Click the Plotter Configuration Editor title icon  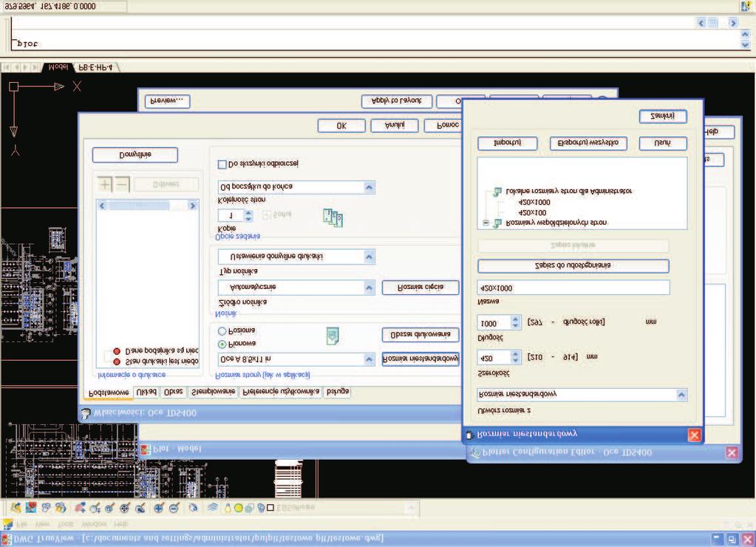click(x=475, y=452)
